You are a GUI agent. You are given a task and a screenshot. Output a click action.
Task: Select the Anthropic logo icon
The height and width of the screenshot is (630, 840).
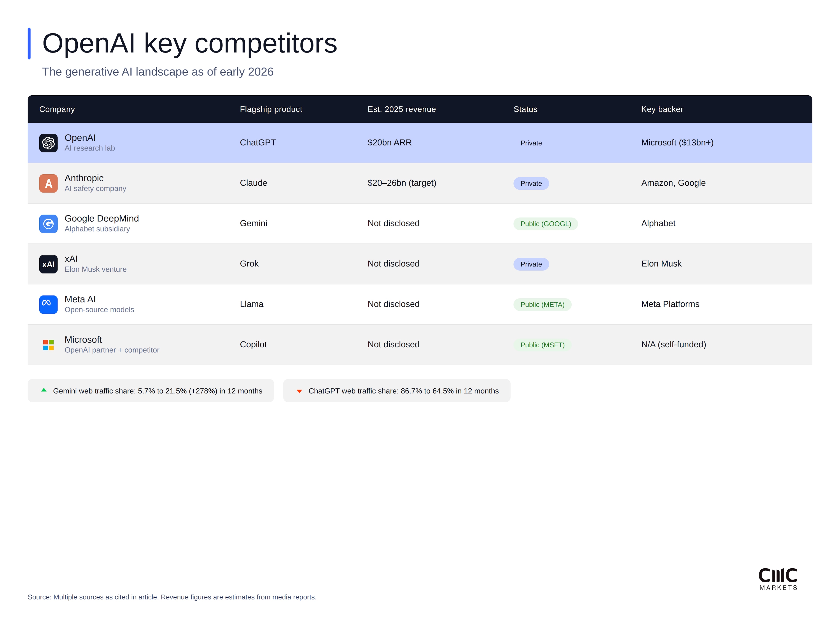[x=48, y=183]
